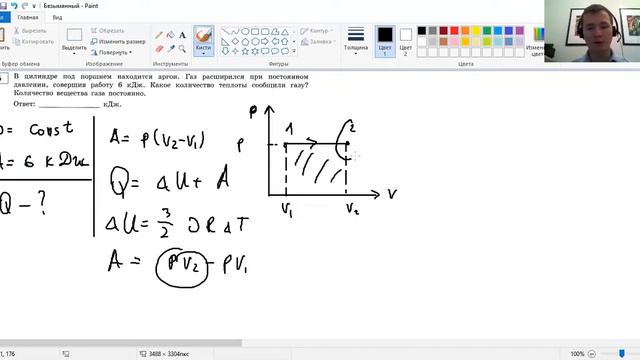The height and width of the screenshot is (360, 640).
Task: Choose the Diamond shape
Action: point(235,41)
